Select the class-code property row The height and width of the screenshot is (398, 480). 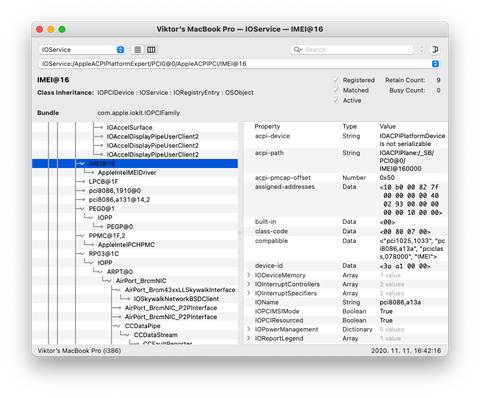[x=346, y=231]
